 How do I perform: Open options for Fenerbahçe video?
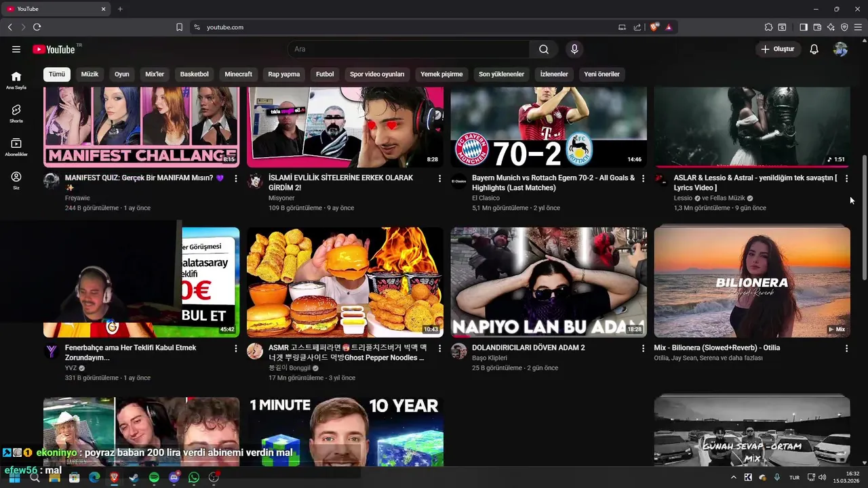point(236,348)
